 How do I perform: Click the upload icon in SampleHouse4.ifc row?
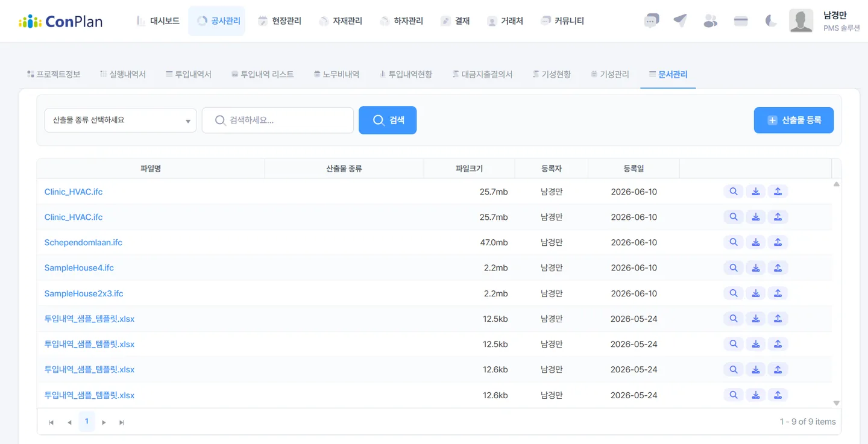(778, 267)
